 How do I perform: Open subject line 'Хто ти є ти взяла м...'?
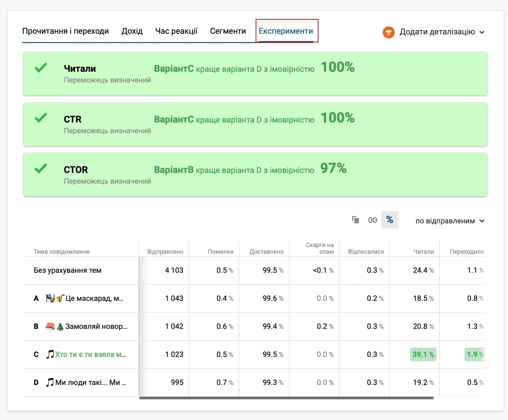click(88, 354)
